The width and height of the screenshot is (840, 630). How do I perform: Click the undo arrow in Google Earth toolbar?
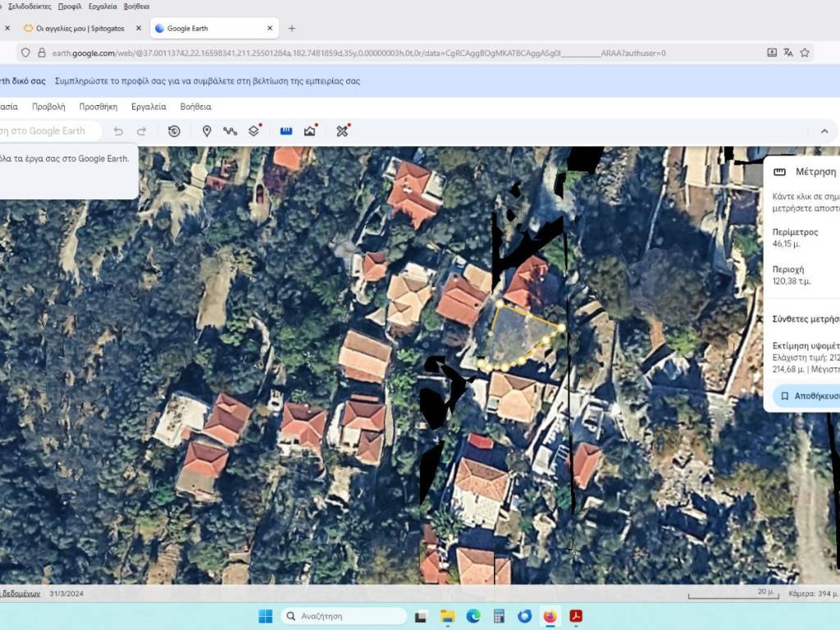(118, 131)
